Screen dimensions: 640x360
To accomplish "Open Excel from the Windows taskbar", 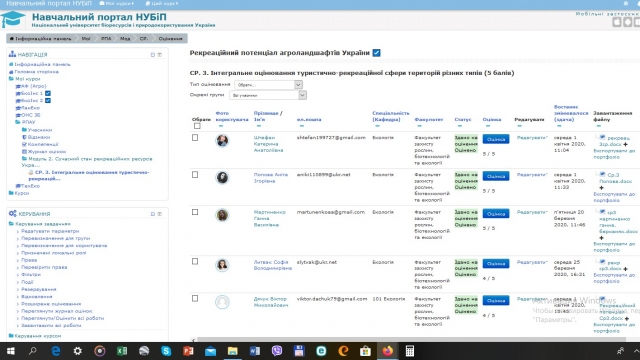I will click(x=122, y=351).
